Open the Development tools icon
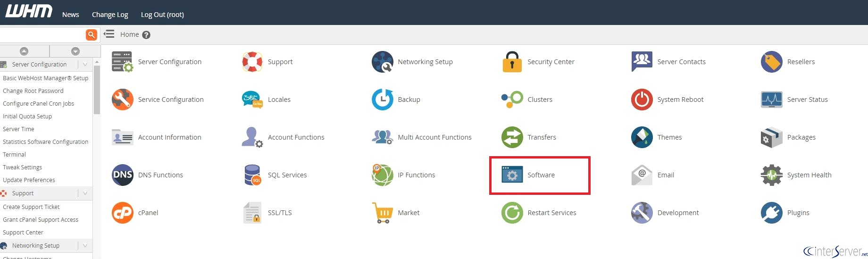The image size is (868, 259). tap(642, 213)
